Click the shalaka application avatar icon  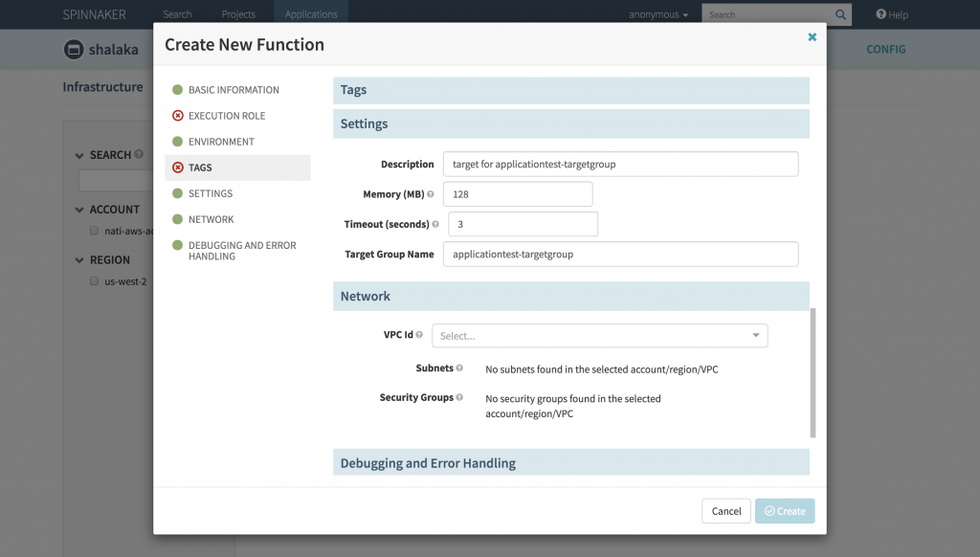coord(72,50)
